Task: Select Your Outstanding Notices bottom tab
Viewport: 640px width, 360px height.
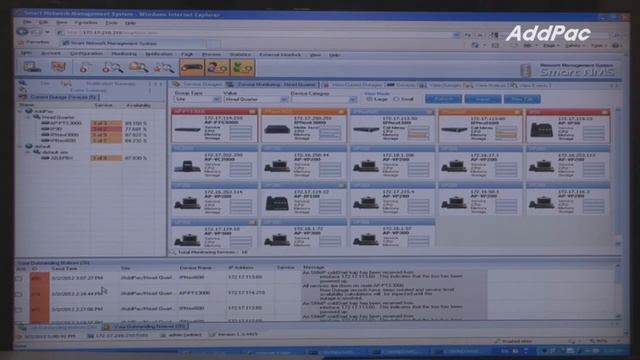Action: click(x=146, y=327)
